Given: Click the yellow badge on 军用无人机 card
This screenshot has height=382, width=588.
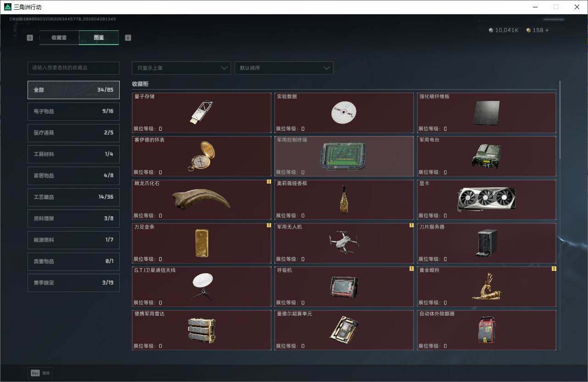Looking at the screenshot, I should click(411, 225).
